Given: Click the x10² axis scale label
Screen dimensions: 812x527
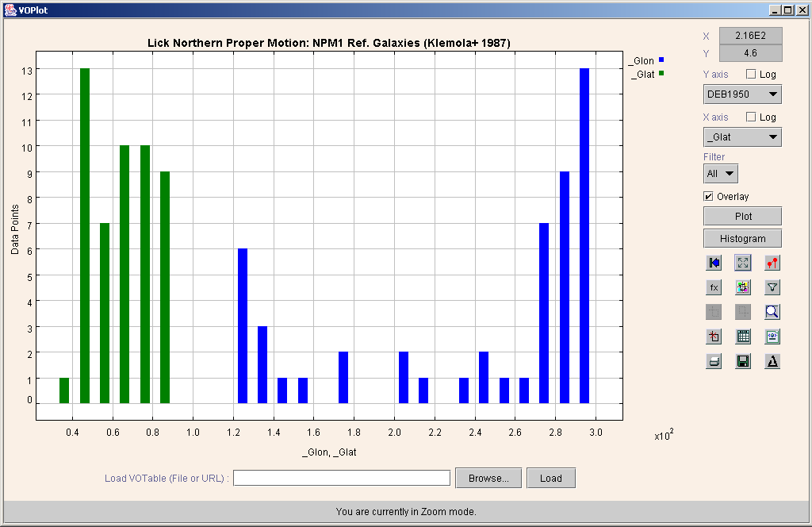Looking at the screenshot, I should click(664, 435).
